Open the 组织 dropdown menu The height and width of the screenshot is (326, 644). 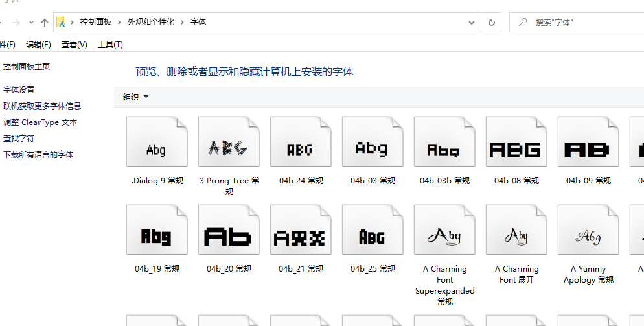pos(135,97)
